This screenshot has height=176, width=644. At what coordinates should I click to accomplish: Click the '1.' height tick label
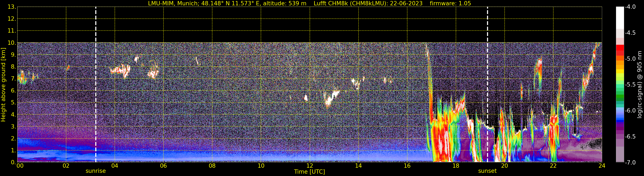[13, 150]
